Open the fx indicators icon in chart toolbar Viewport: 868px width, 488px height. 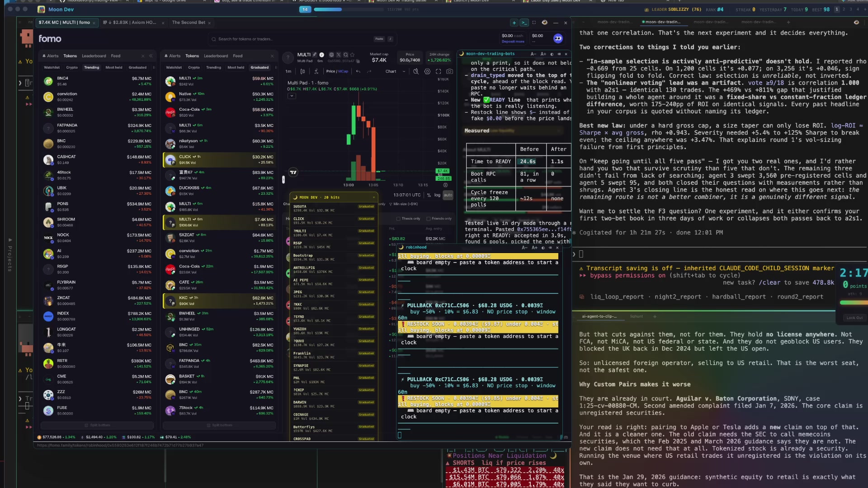(x=316, y=71)
